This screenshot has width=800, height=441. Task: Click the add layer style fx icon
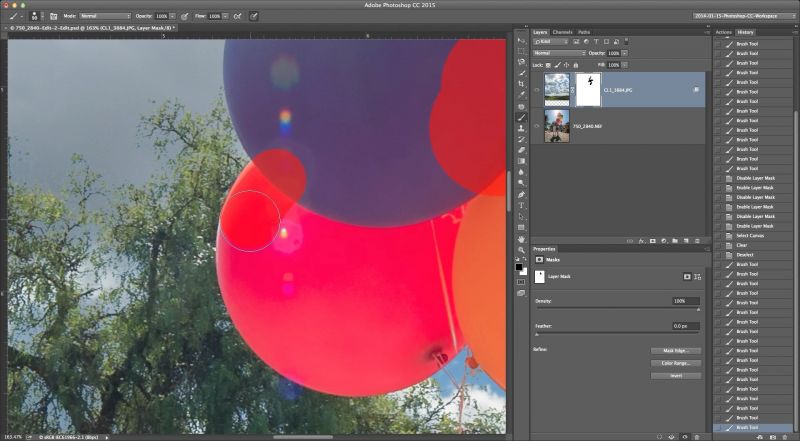642,241
